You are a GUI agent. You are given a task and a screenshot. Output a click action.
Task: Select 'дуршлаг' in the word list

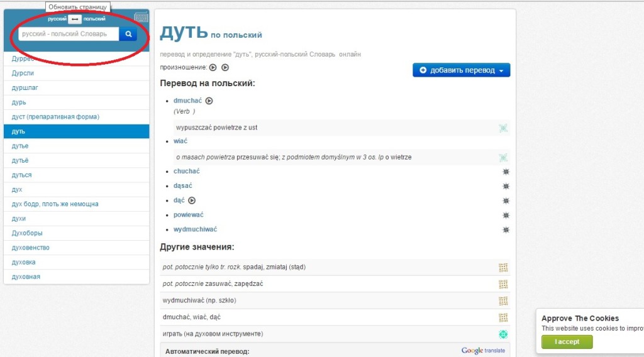(x=25, y=88)
